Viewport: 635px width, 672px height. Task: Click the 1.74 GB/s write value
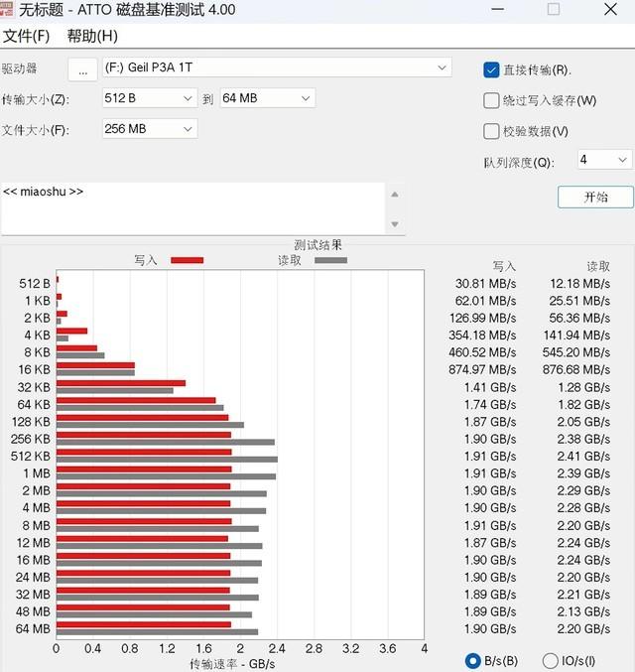tap(490, 404)
